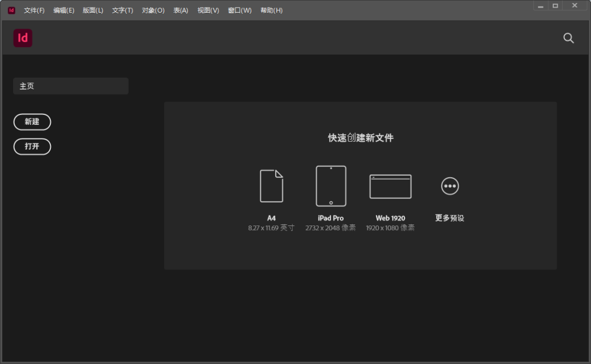Viewport: 591px width, 364px height.
Task: Click the 快速创建新文件 heading
Action: [x=361, y=138]
